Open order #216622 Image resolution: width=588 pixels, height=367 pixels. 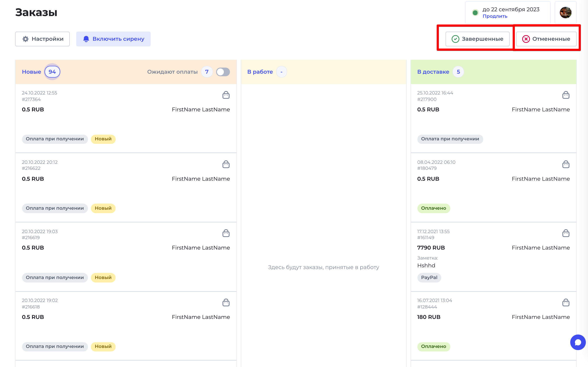[126, 187]
